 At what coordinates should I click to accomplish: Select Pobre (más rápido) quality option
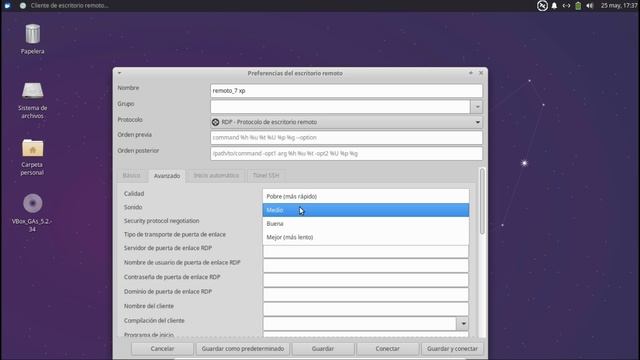pyautogui.click(x=366, y=196)
